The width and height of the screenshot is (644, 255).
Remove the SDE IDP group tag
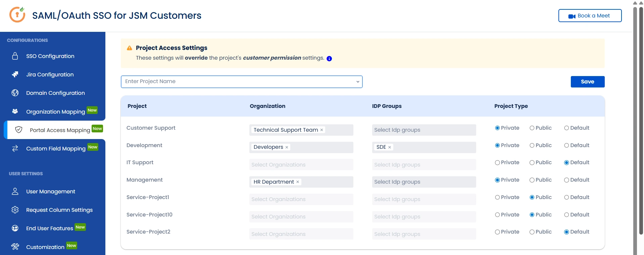(390, 147)
